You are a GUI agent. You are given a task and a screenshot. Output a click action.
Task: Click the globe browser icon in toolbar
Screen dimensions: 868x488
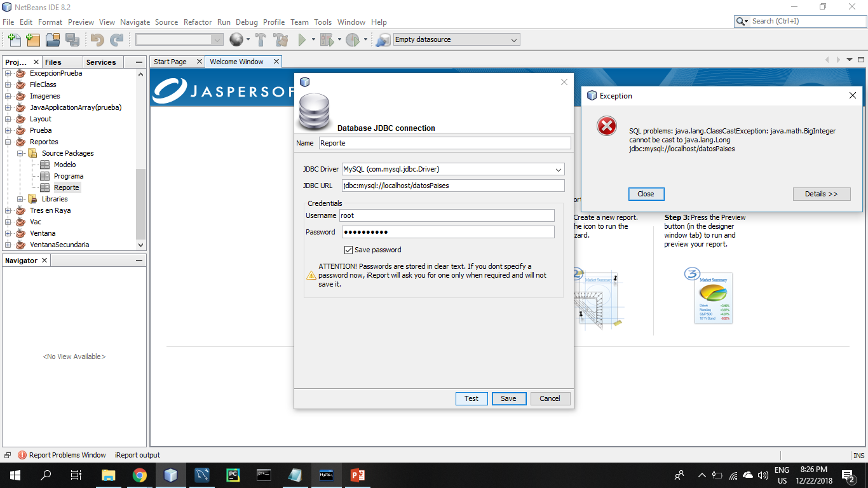[x=236, y=40]
